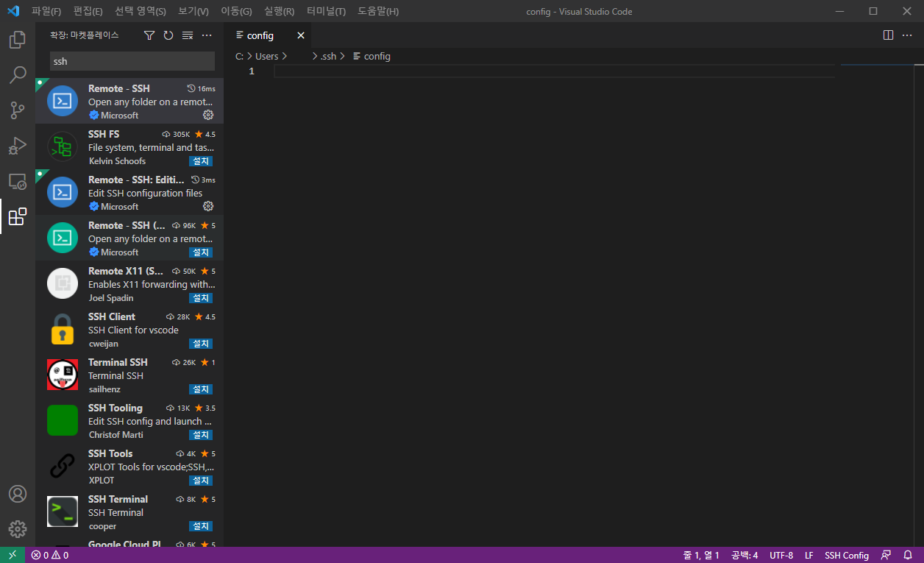Install the Terminal SSH extension

(x=201, y=389)
